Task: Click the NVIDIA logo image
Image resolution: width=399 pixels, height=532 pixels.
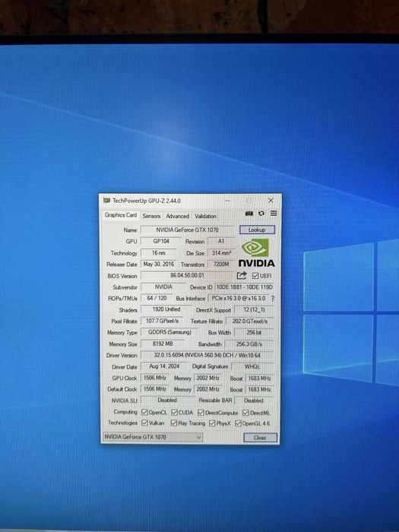Action: click(256, 253)
